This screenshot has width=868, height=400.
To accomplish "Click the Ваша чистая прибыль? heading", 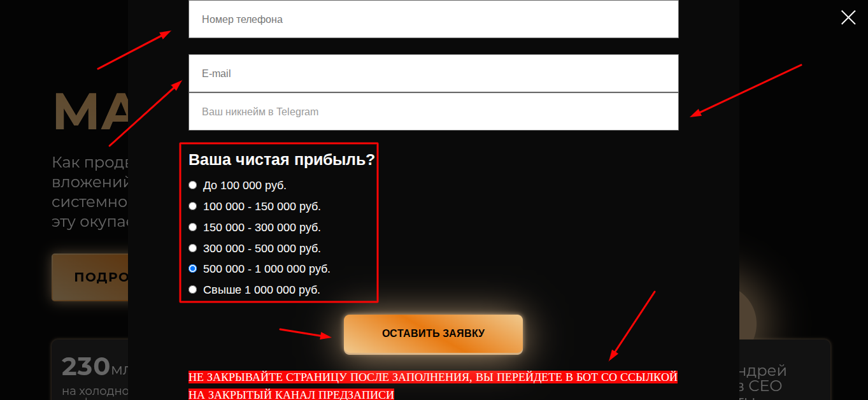I will point(281,160).
